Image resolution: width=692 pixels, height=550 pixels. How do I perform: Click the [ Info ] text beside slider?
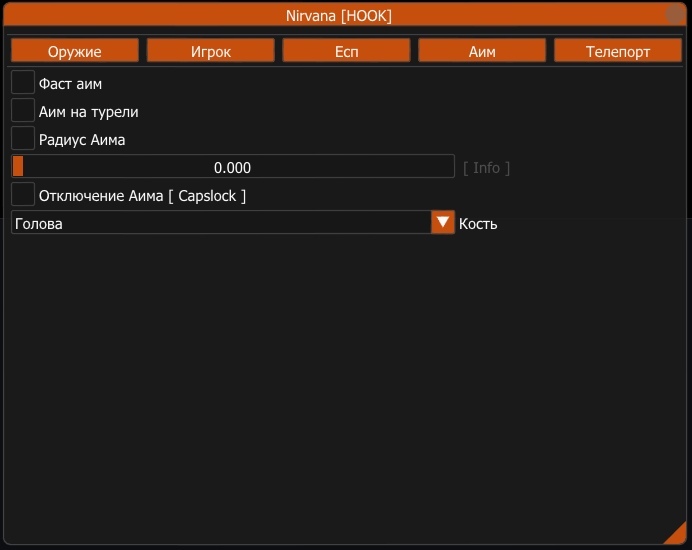tap(486, 168)
